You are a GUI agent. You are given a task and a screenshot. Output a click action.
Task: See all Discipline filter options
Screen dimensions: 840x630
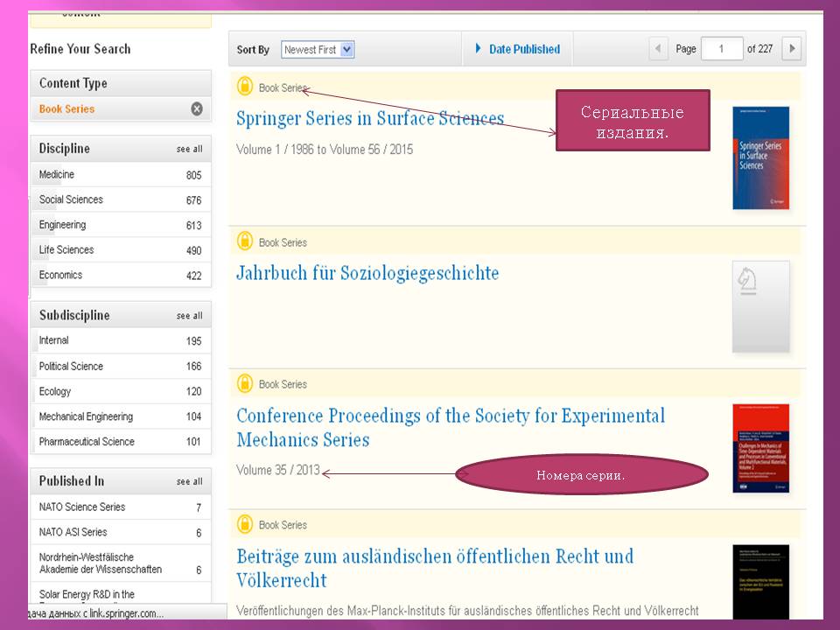click(189, 150)
